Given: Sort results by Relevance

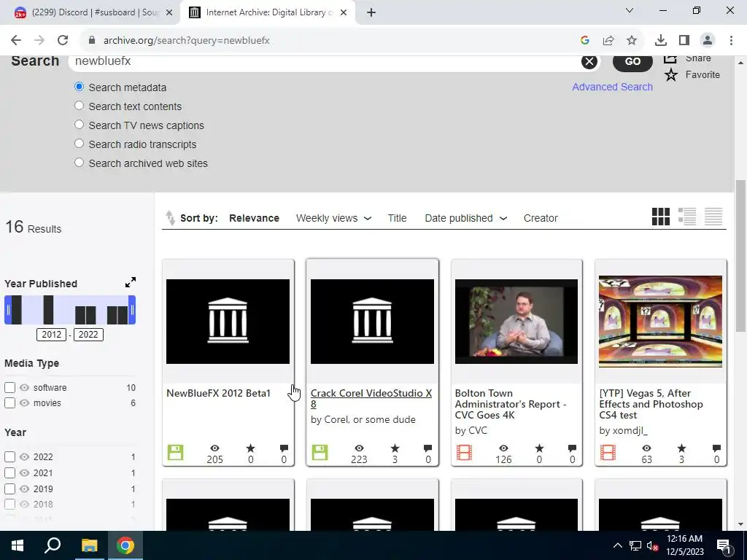Looking at the screenshot, I should 254,218.
